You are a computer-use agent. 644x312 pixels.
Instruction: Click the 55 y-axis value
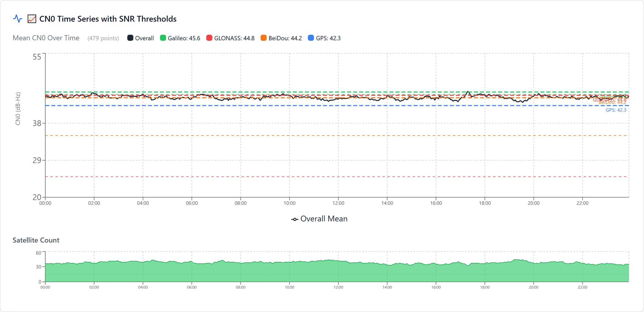tap(37, 57)
